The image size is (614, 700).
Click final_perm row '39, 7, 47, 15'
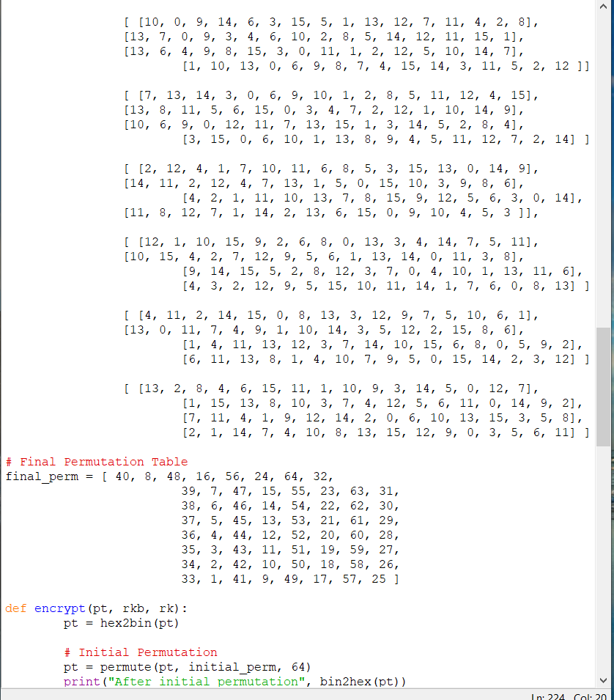coord(290,491)
